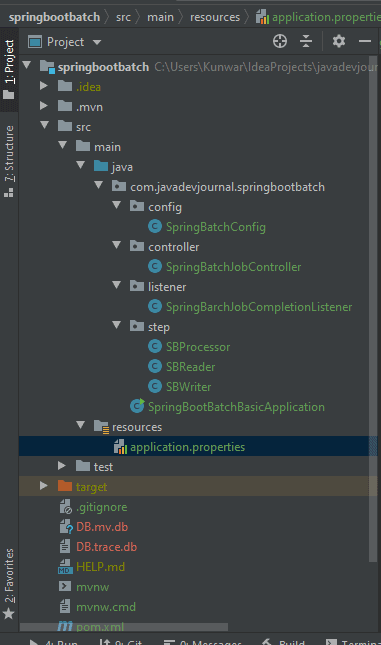Click the SpringBootBatchBasicApplication runnable class icon
This screenshot has height=645, width=381.
137,406
